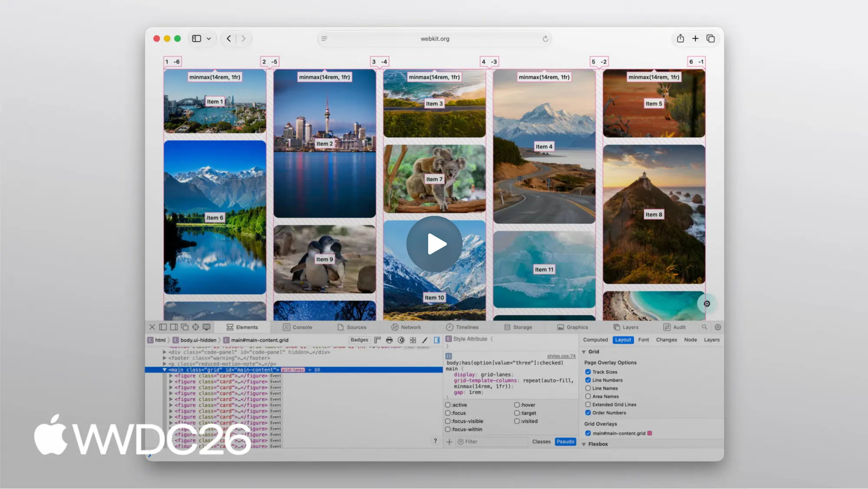Click the rulers toggle icon beside Badges

pyautogui.click(x=377, y=340)
